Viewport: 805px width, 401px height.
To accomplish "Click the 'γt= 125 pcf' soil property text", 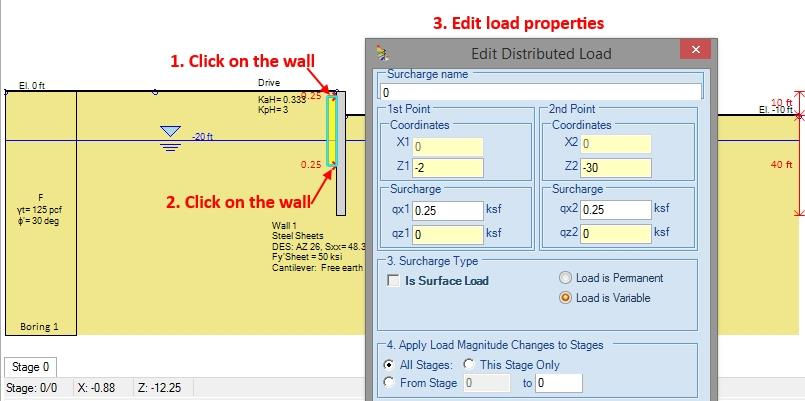I will click(x=40, y=209).
